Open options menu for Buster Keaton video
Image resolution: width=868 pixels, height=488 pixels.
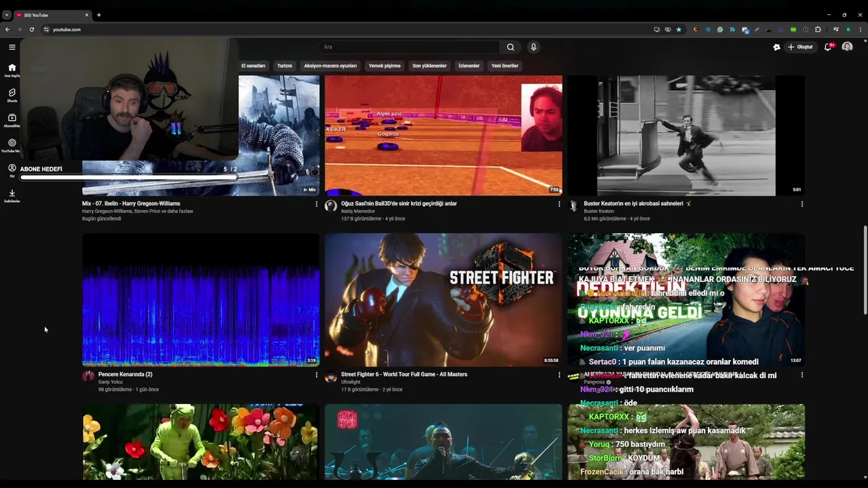coord(802,204)
